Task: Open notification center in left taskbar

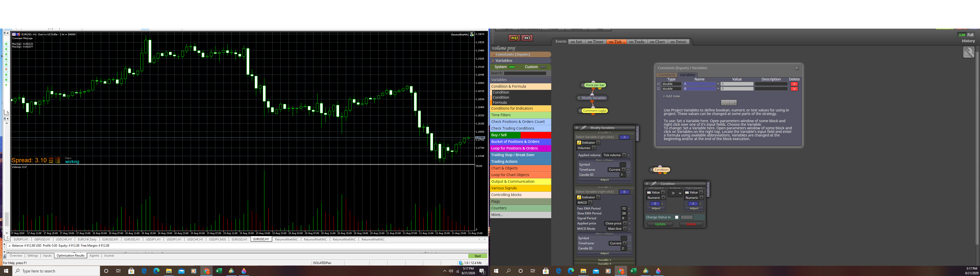Action: (x=482, y=271)
